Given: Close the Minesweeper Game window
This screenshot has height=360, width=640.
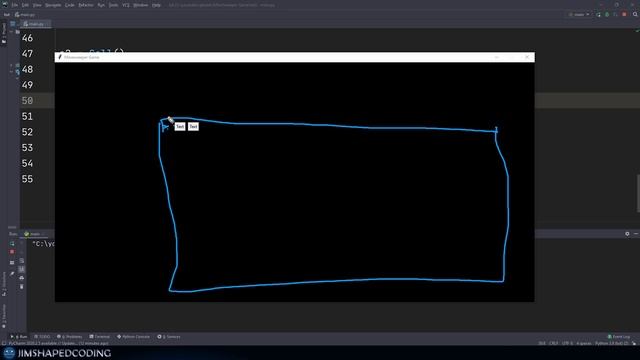Looking at the screenshot, I should tap(527, 57).
